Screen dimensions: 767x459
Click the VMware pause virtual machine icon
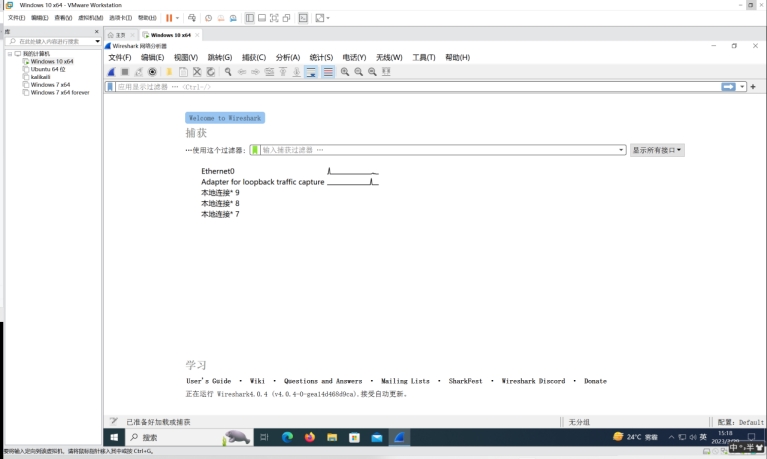(169, 18)
